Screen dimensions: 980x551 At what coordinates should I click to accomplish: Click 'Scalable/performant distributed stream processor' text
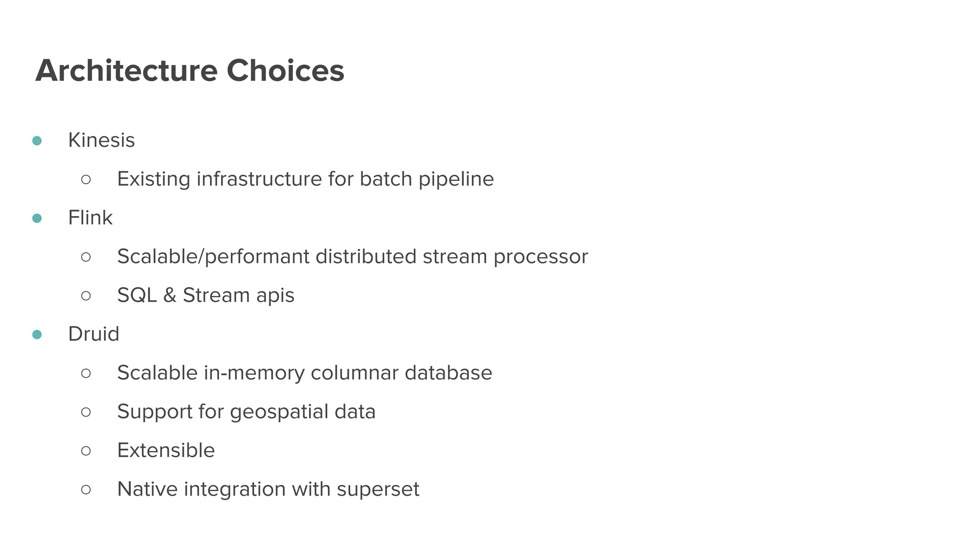tap(352, 256)
